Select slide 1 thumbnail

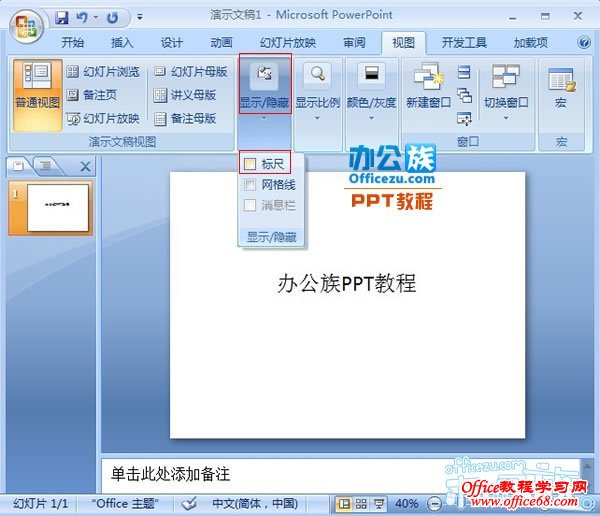click(57, 208)
